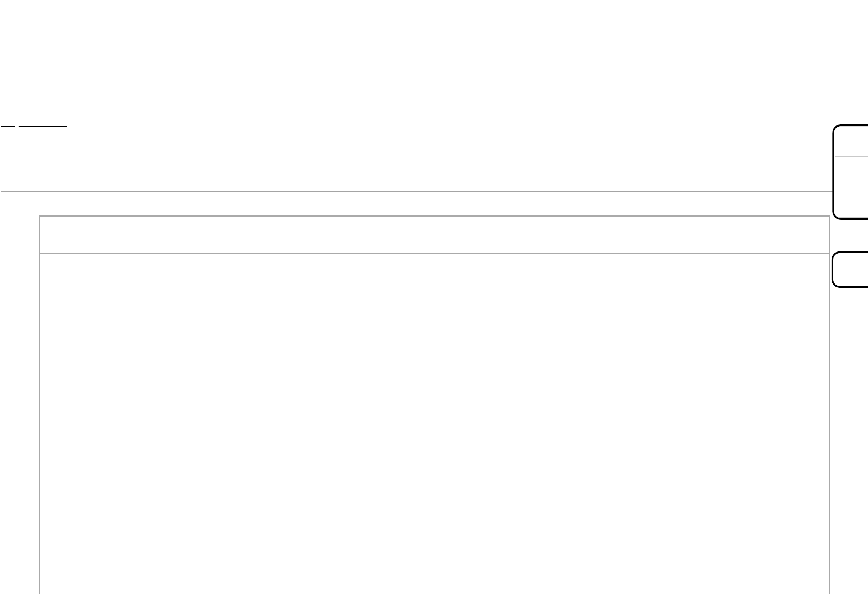Click inside the large bordered content area
868x594 pixels.
click(x=434, y=424)
